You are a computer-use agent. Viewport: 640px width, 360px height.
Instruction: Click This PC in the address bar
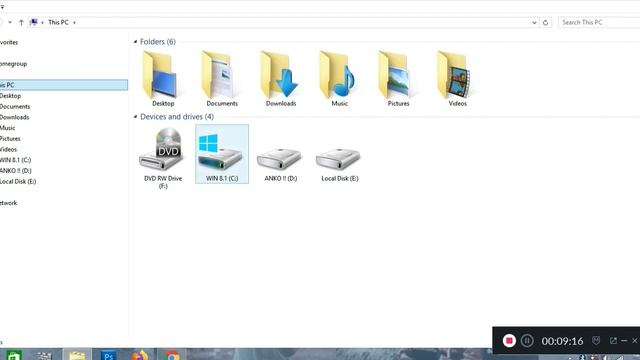(58, 22)
